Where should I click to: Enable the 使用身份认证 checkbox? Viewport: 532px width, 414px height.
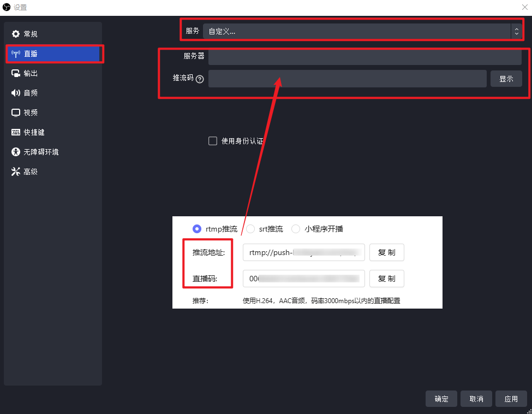pos(213,141)
